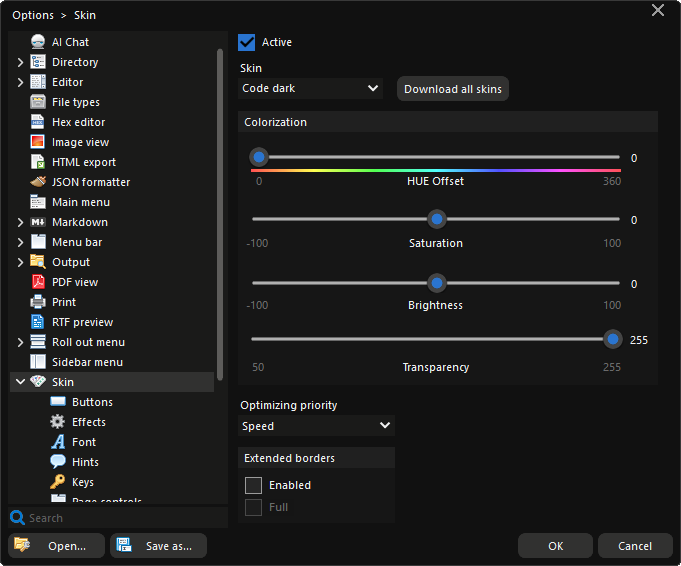
Task: Click the Hex editor icon
Action: coord(38,122)
